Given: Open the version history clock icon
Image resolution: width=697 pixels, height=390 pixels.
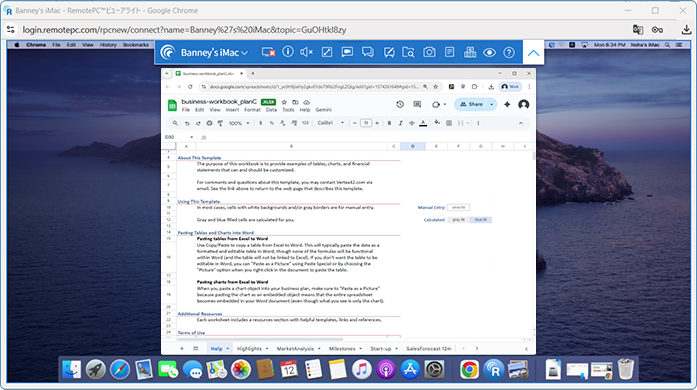Looking at the screenshot, I should [x=400, y=105].
